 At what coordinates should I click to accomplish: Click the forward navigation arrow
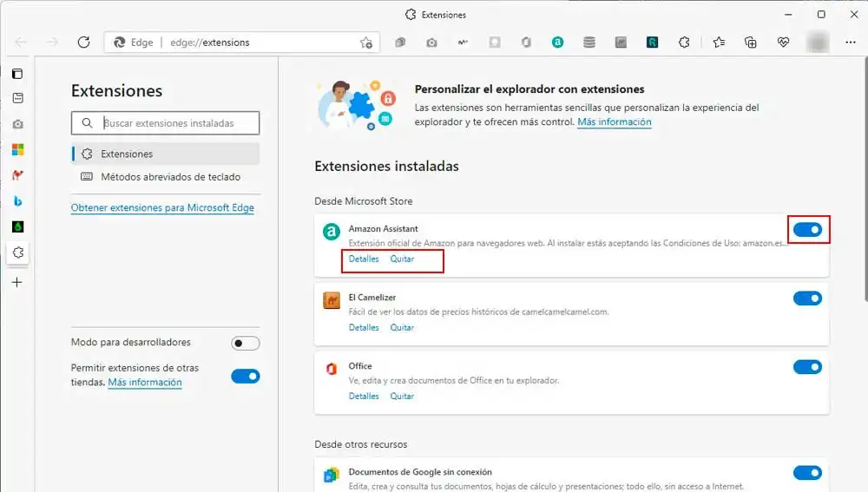pos(52,42)
